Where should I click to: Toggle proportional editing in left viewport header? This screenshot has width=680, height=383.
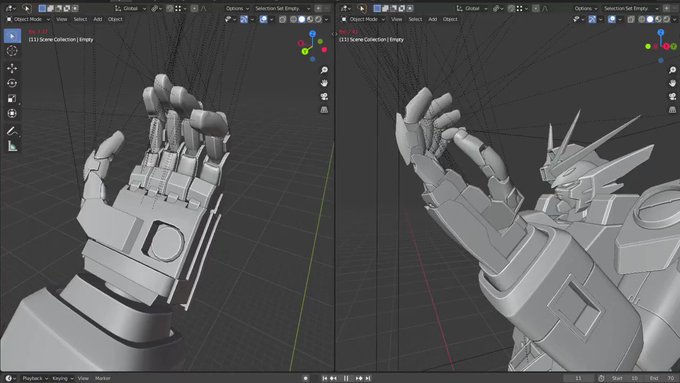[x=194, y=8]
